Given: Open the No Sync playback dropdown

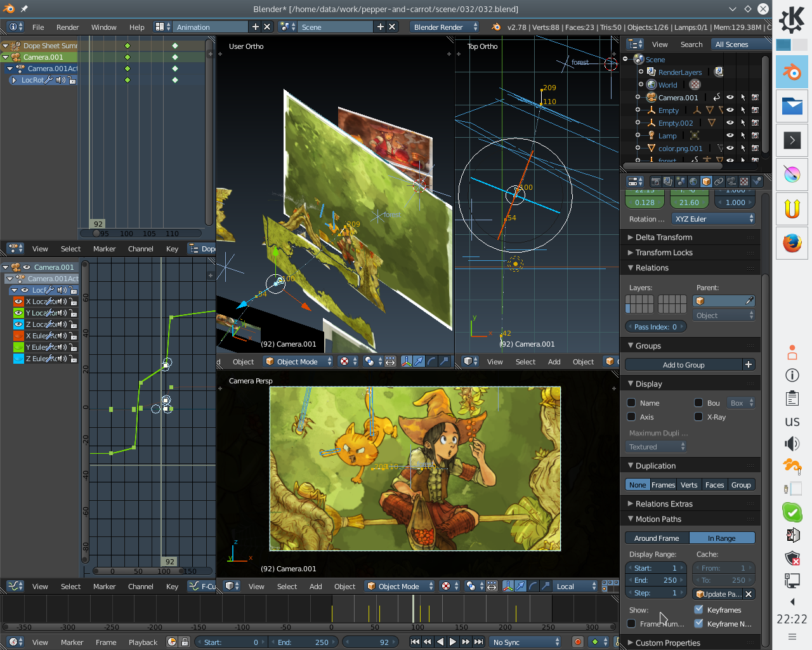Looking at the screenshot, I should click(526, 642).
